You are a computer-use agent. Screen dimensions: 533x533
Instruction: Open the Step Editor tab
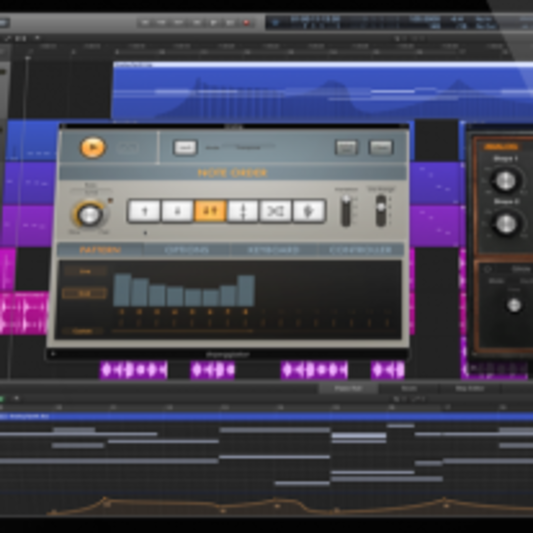coord(470,388)
